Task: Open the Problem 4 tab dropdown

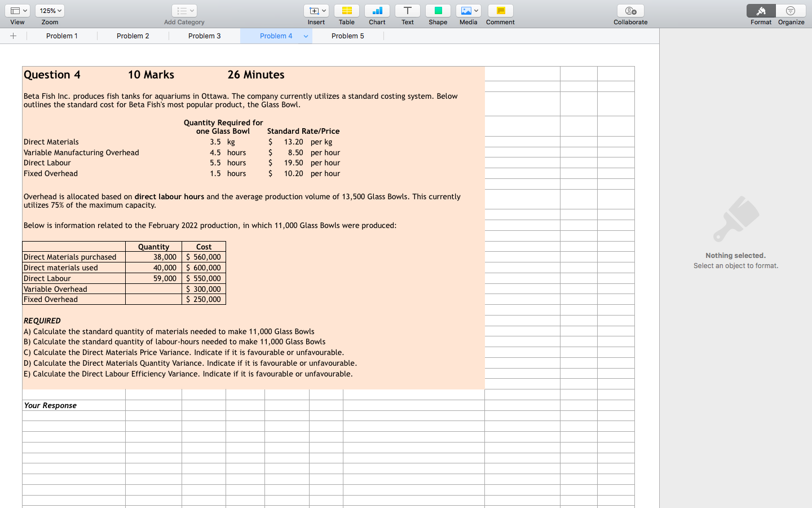Action: point(305,36)
